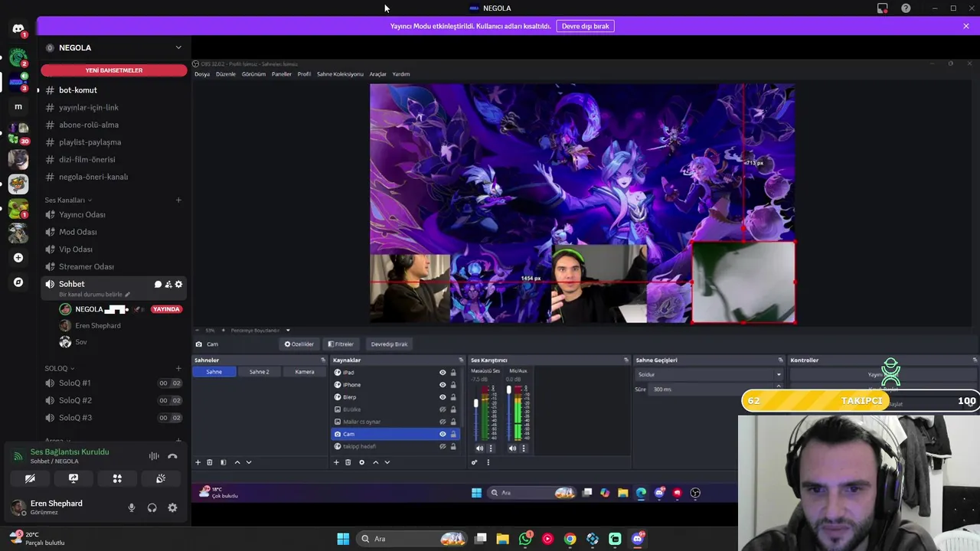Open the Discord help question mark icon

pos(906,8)
